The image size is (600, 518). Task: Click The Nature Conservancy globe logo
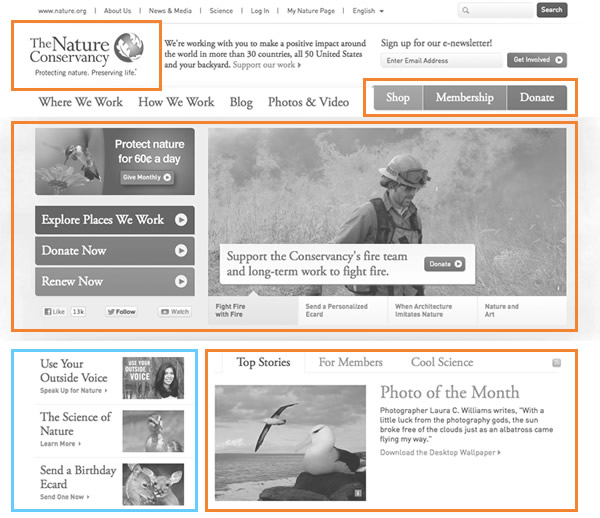click(x=128, y=49)
